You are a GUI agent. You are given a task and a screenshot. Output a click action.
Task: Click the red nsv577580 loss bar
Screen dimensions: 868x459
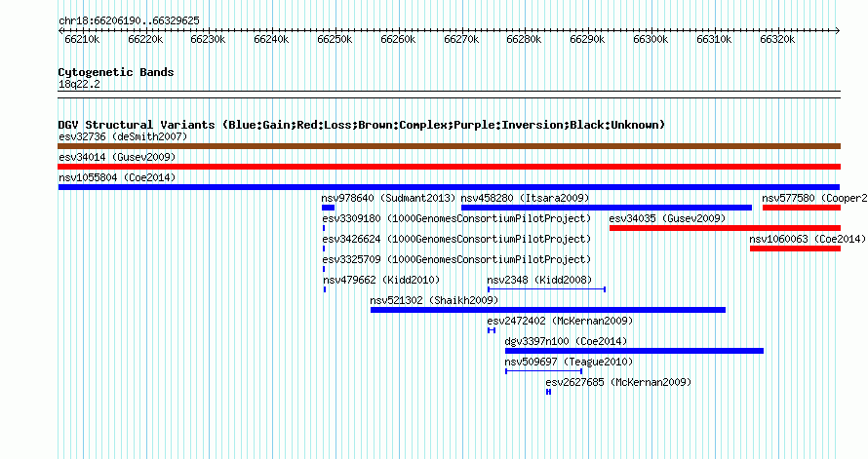802,208
